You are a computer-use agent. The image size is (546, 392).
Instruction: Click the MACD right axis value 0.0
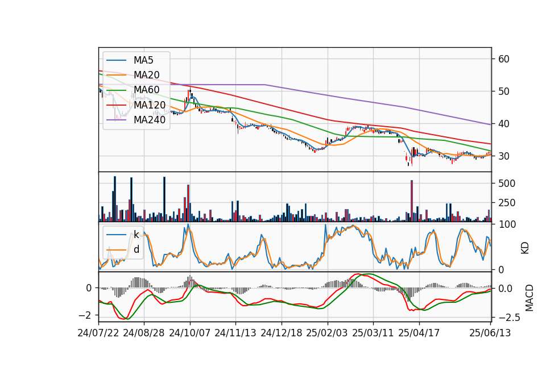pyautogui.click(x=505, y=289)
